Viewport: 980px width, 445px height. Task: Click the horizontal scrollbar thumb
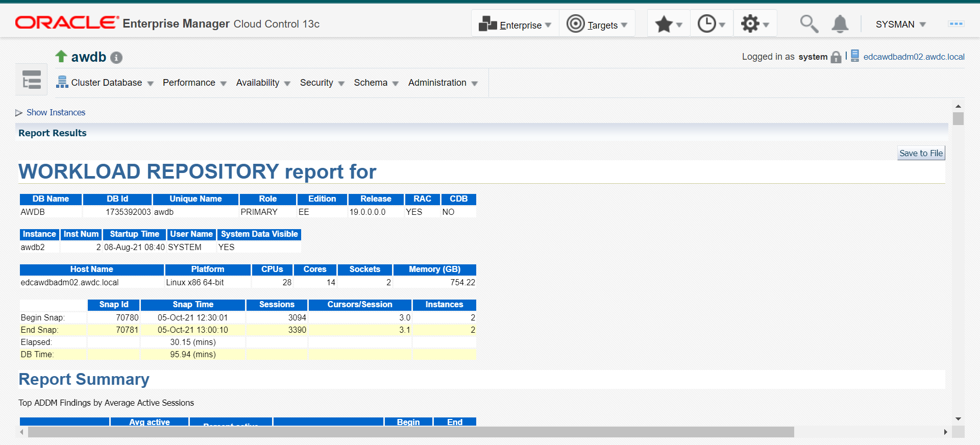click(x=411, y=432)
